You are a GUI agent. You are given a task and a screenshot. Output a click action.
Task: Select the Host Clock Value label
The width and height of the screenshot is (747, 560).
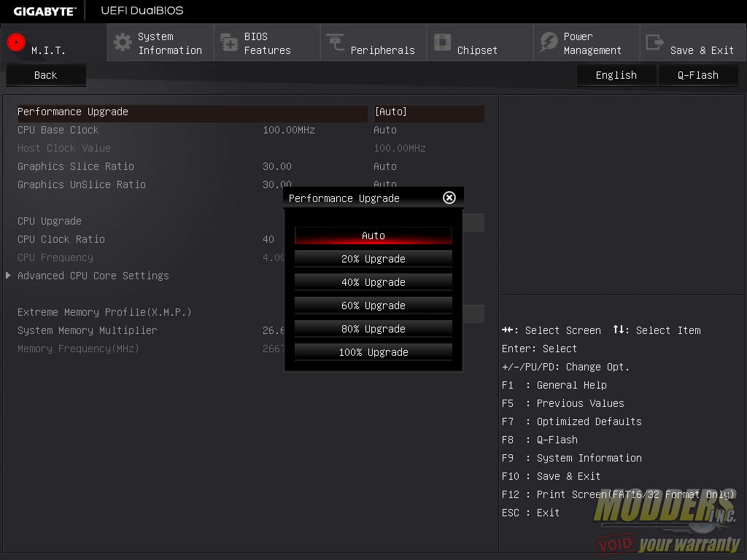pos(64,148)
